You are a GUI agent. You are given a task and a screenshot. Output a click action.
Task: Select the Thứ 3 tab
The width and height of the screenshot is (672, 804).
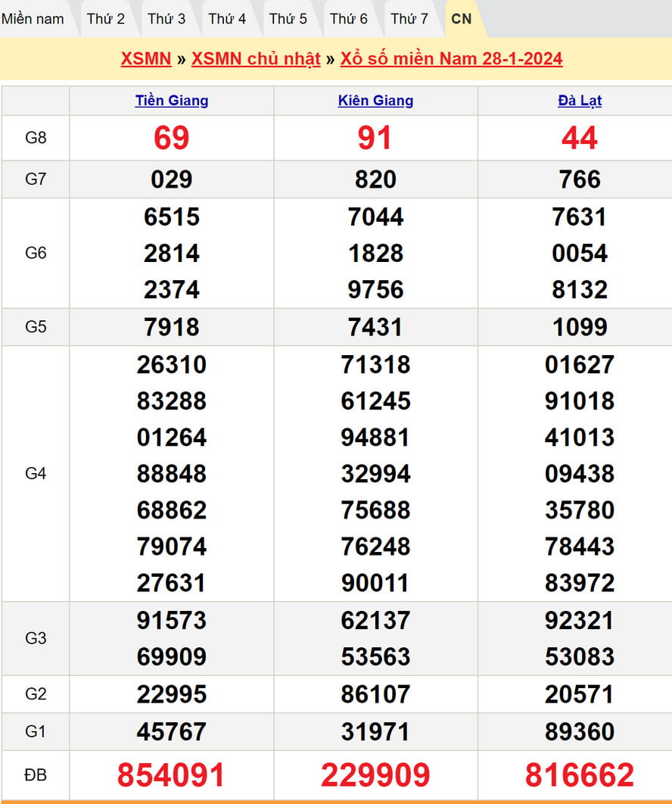point(166,19)
